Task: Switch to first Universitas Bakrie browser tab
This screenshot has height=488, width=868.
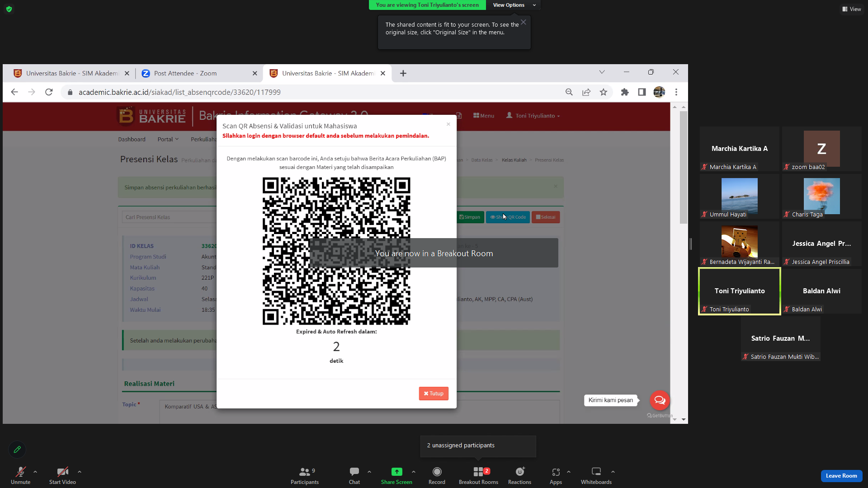Action: tap(71, 73)
